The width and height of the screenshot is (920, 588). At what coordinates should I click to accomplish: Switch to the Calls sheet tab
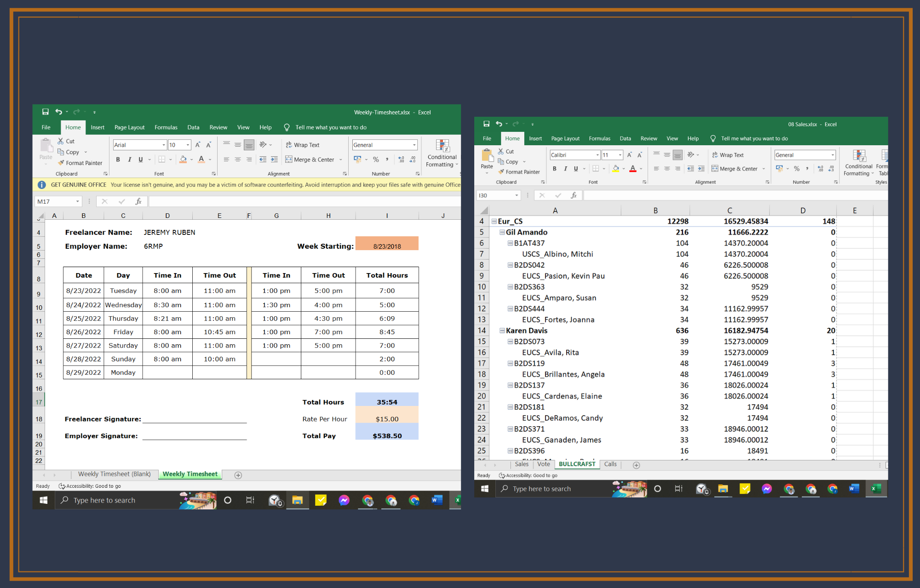click(610, 464)
